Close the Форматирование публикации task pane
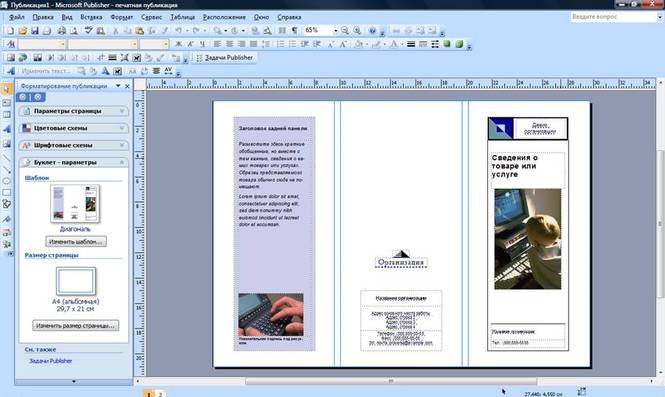 (127, 86)
